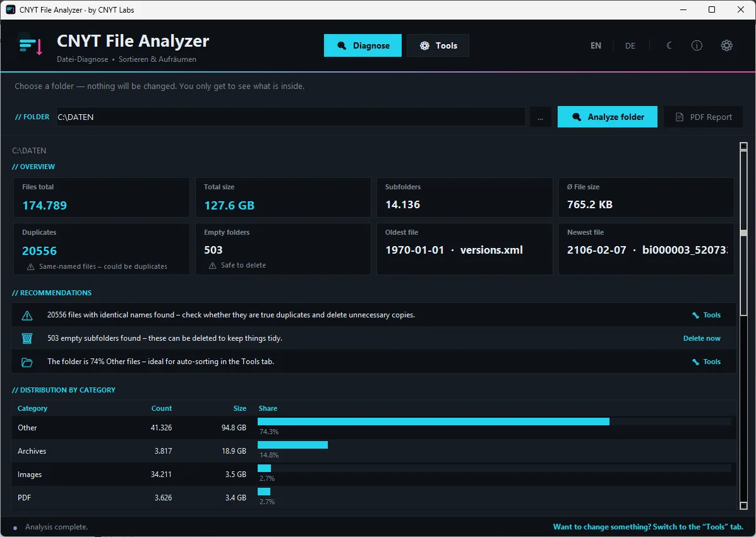Select the PDF category row label
Screen dimensions: 756x537
click(x=24, y=498)
